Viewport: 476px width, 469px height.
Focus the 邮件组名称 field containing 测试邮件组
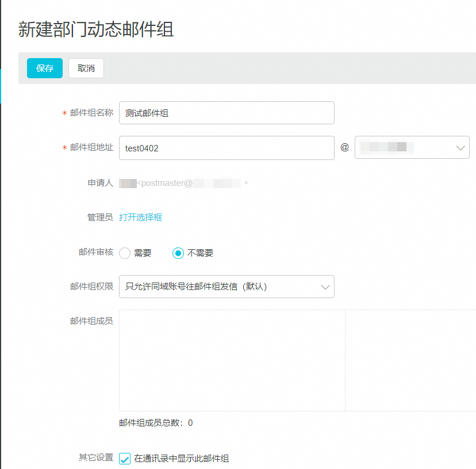pyautogui.click(x=227, y=113)
